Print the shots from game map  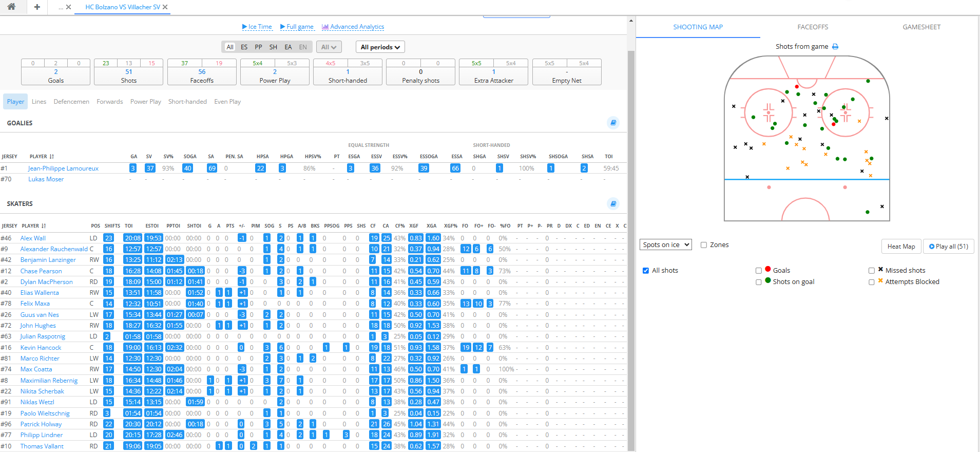coord(835,47)
